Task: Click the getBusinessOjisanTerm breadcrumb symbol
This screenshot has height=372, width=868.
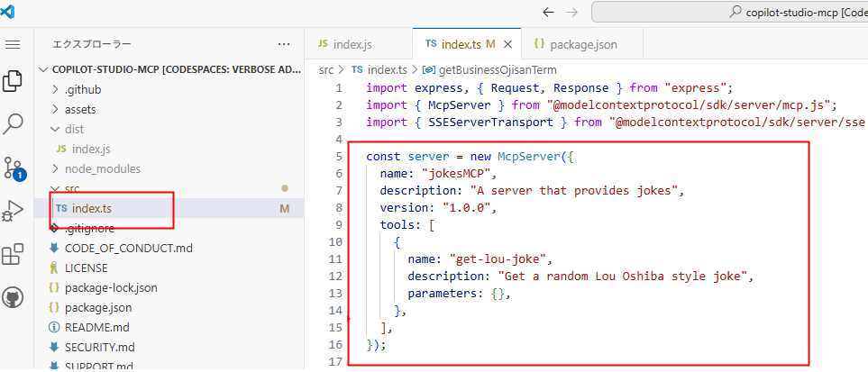Action: click(x=490, y=69)
